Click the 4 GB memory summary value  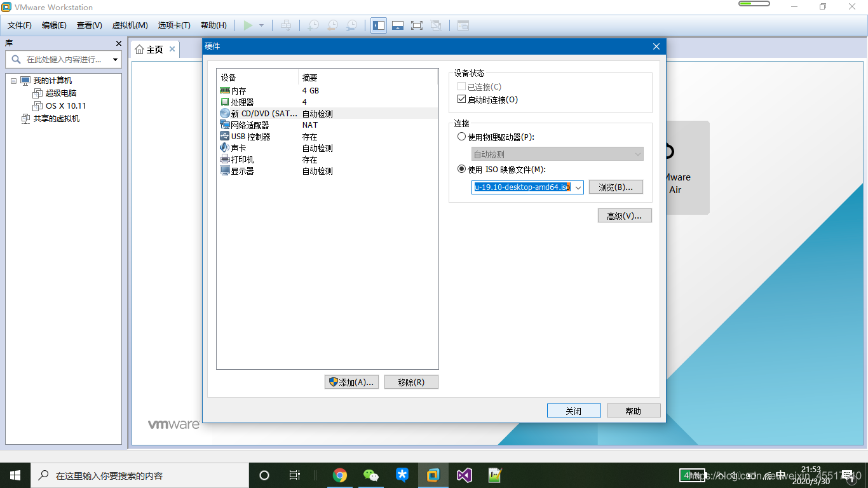[x=311, y=91]
